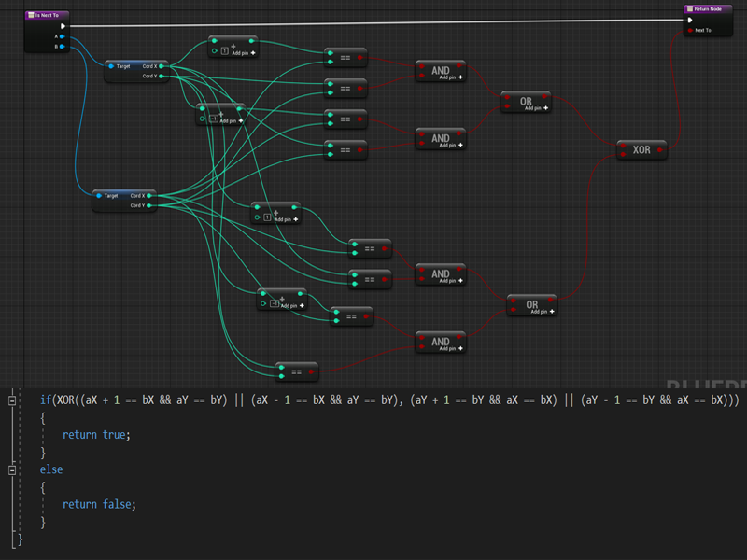The height and width of the screenshot is (560, 747).
Task: Click pin B on Is Next To node
Action: 62,47
